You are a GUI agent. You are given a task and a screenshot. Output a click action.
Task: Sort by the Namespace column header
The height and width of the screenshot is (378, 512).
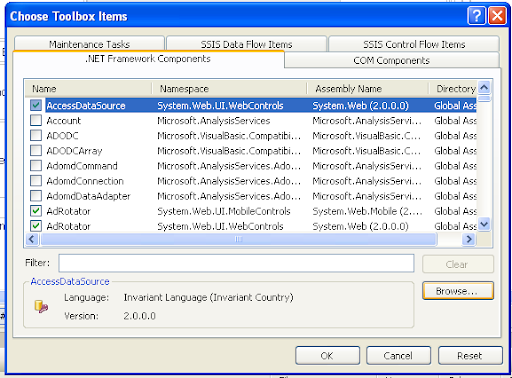click(x=229, y=89)
